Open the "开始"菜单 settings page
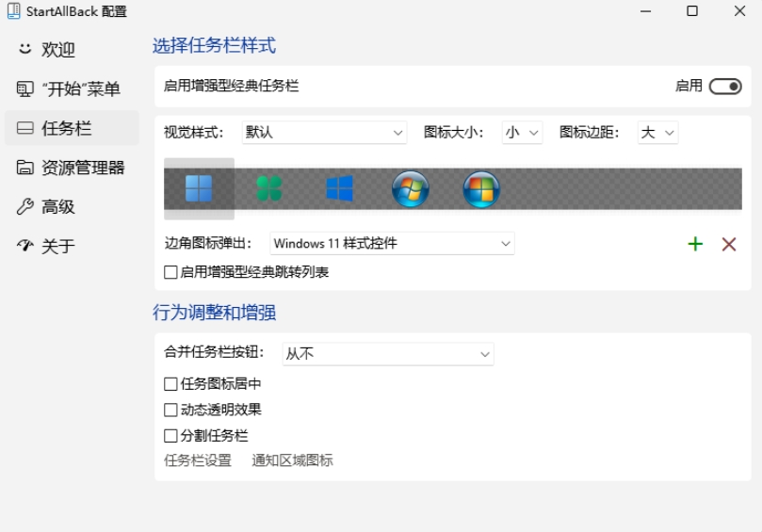The height and width of the screenshot is (532, 762). [72, 89]
